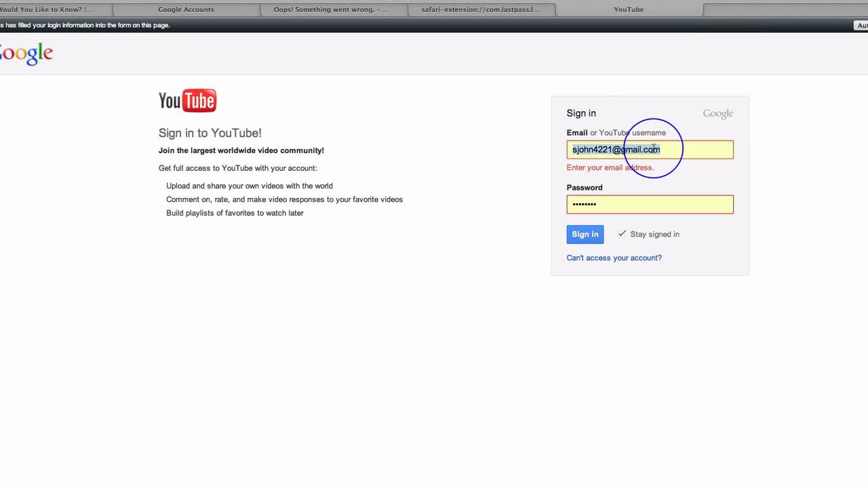Image resolution: width=868 pixels, height=488 pixels.
Task: Switch to the Google Accounts tab
Action: click(186, 9)
